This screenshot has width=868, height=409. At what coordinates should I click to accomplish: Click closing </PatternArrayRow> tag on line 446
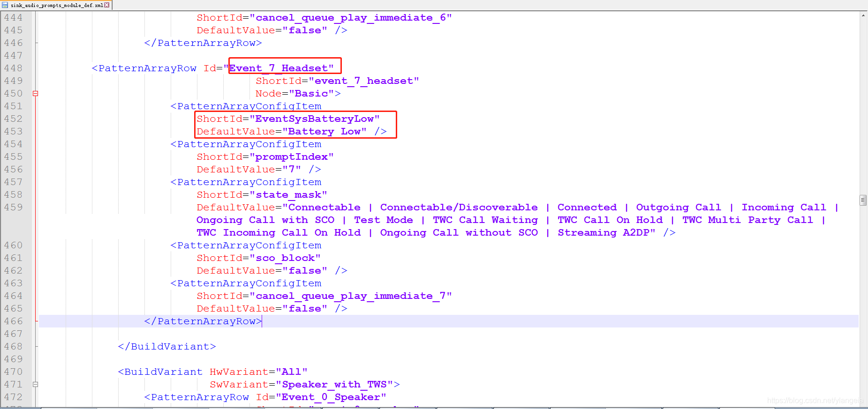point(203,43)
